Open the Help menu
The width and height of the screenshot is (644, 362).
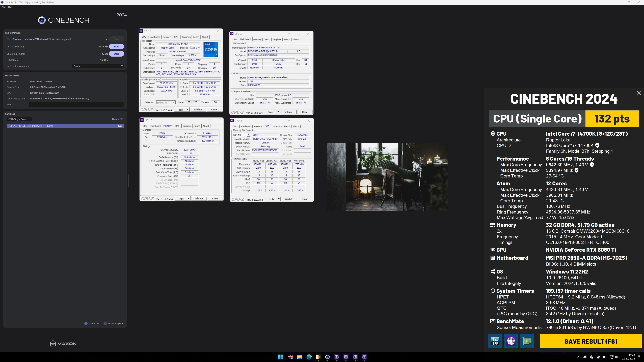pyautogui.click(x=11, y=7)
